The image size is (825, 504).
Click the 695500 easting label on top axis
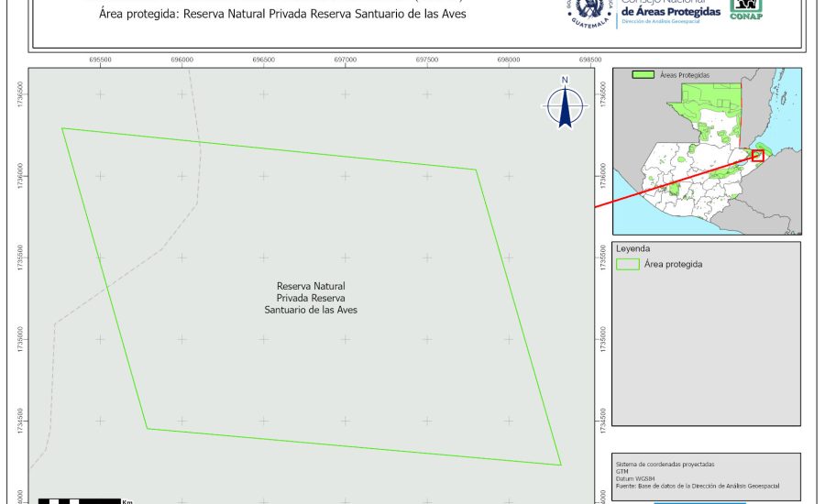pos(100,60)
